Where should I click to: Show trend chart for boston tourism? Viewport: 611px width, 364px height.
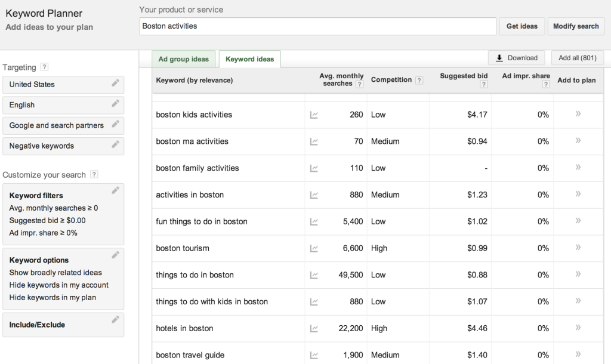[x=314, y=249]
